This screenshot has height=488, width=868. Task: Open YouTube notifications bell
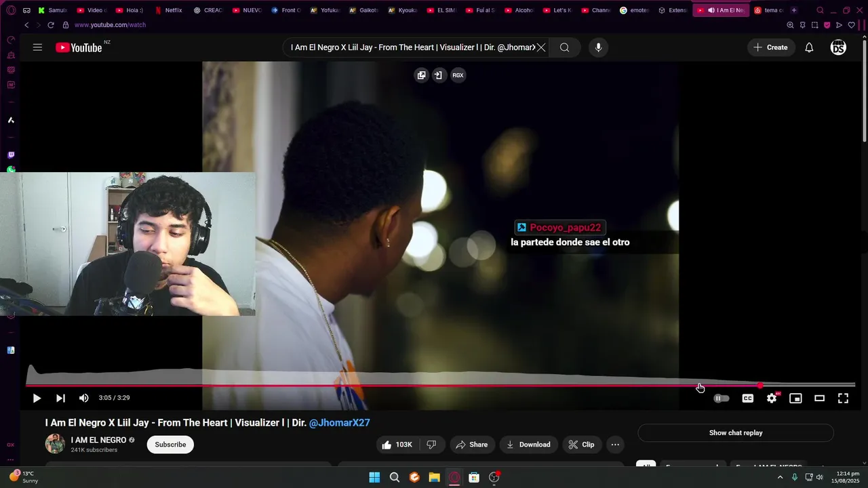809,47
